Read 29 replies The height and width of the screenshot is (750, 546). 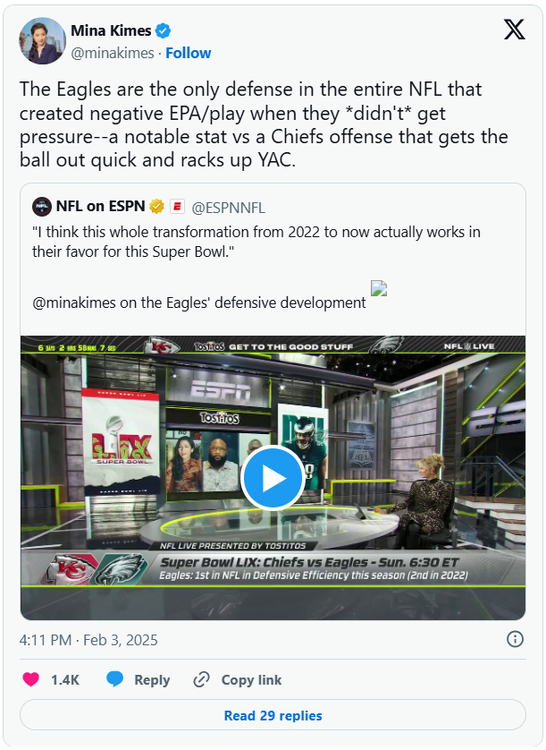tap(273, 715)
